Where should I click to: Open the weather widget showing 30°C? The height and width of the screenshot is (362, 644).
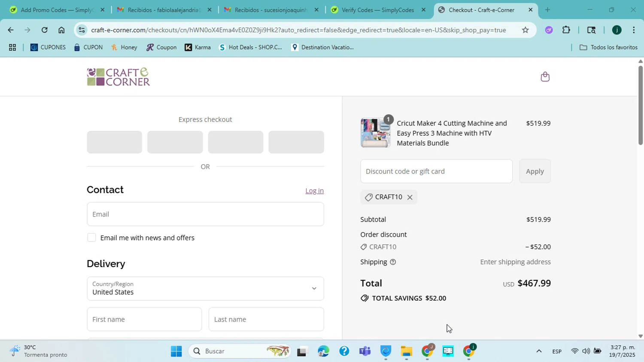point(39,351)
